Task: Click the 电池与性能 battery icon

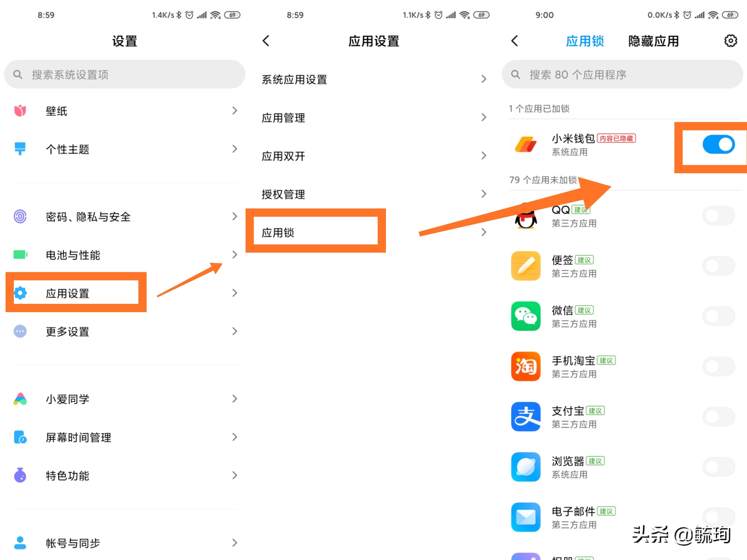Action: [x=20, y=255]
